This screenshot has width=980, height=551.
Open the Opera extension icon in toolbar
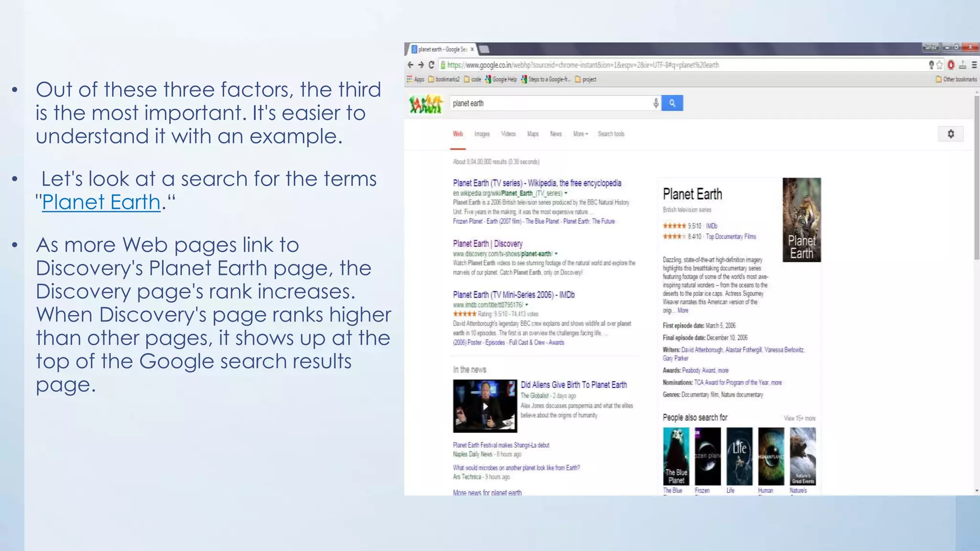coord(951,65)
